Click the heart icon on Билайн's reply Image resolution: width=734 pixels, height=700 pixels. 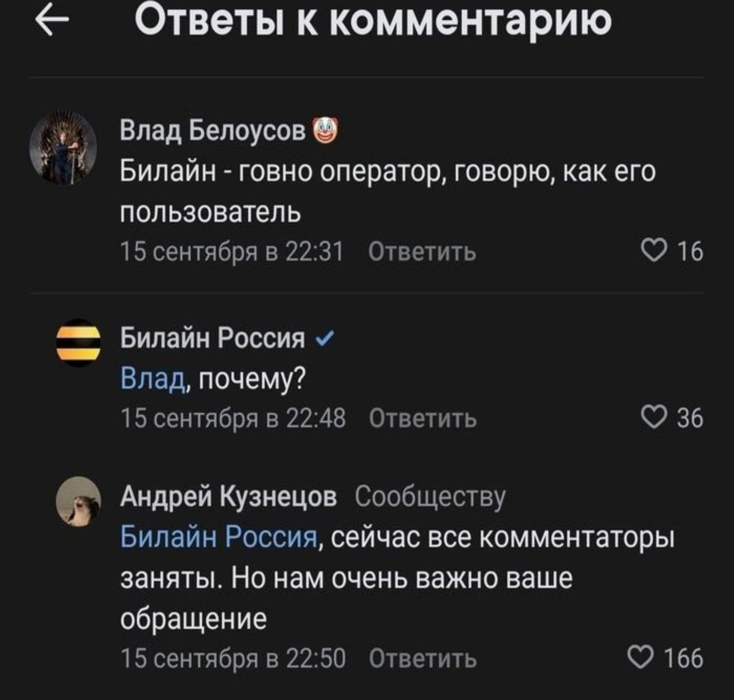click(x=653, y=417)
